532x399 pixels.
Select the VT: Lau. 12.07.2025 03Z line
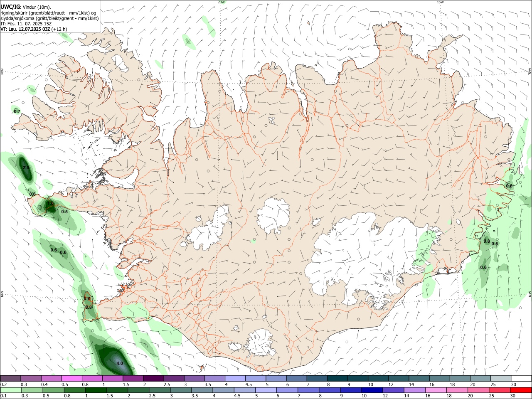tap(34, 29)
